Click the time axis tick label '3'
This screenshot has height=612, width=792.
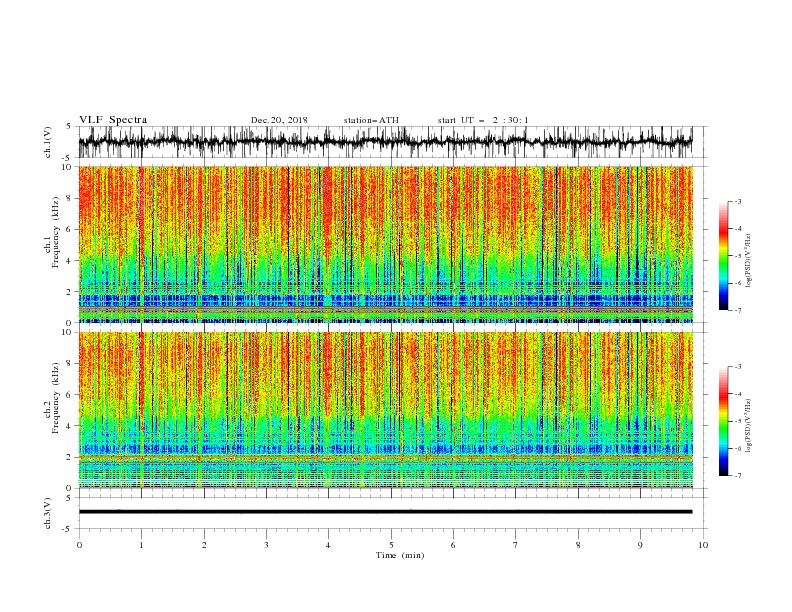click(266, 545)
